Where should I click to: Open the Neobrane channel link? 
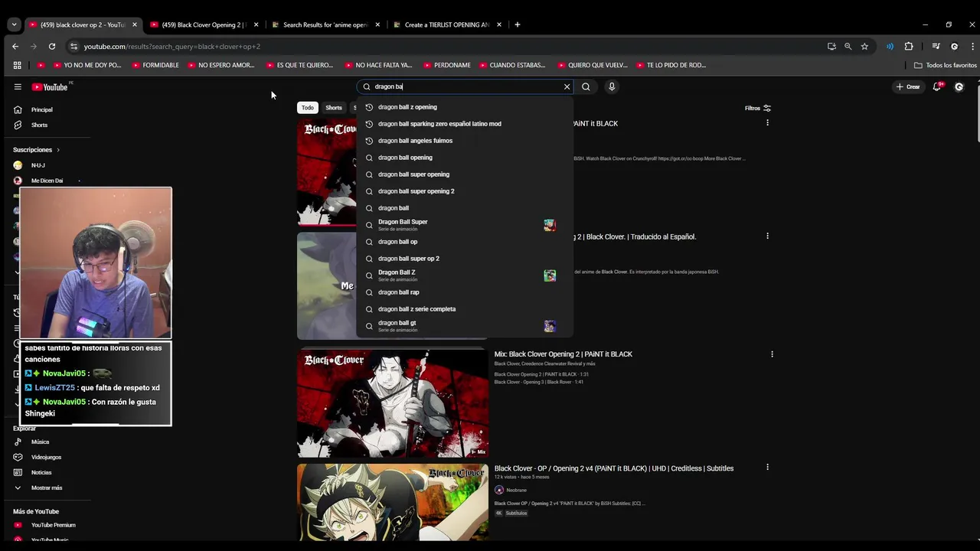[516, 490]
